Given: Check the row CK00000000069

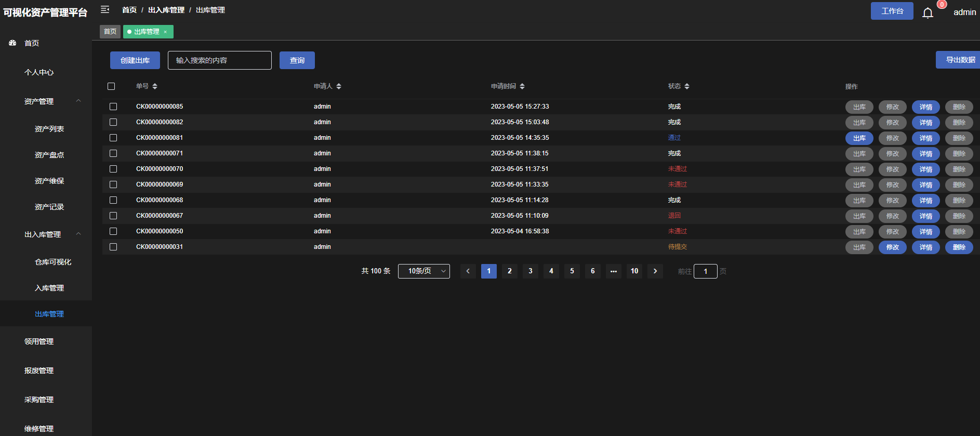Looking at the screenshot, I should [x=113, y=184].
